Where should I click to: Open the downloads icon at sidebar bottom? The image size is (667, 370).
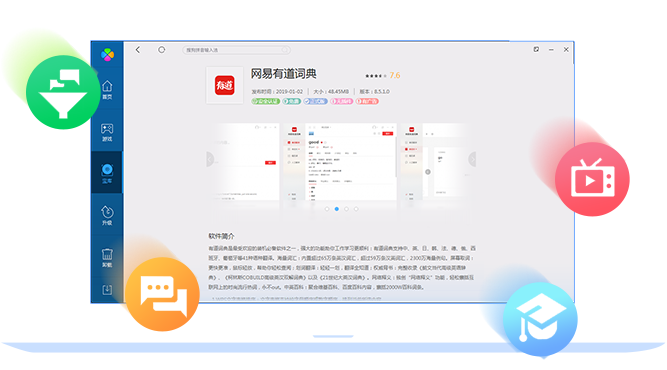tap(107, 290)
